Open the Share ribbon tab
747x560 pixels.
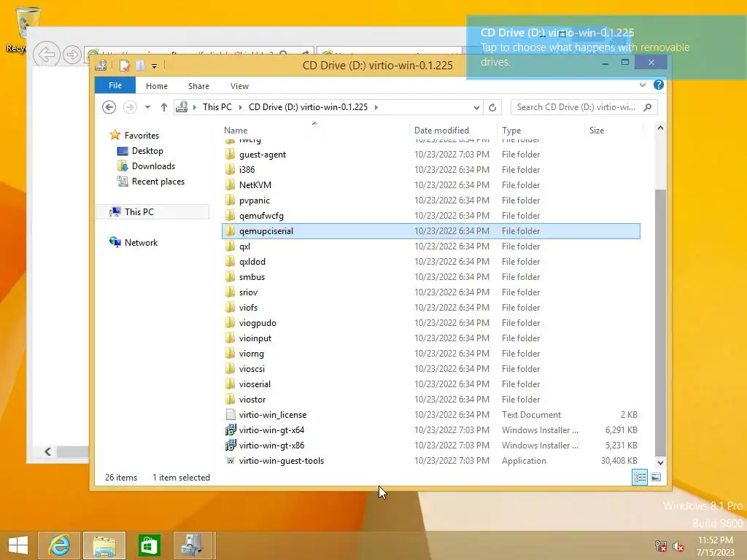[x=198, y=86]
